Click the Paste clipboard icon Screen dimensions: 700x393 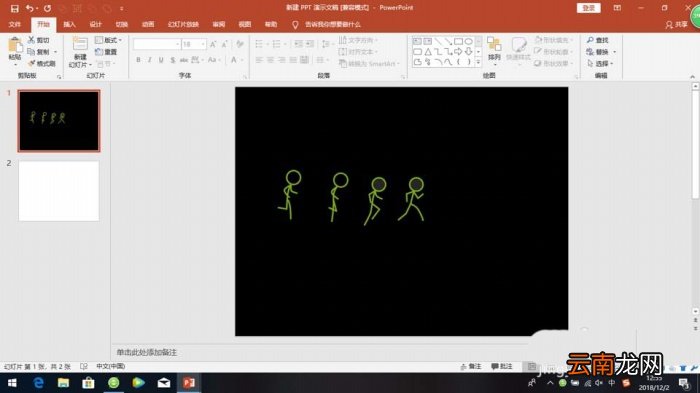coord(15,45)
